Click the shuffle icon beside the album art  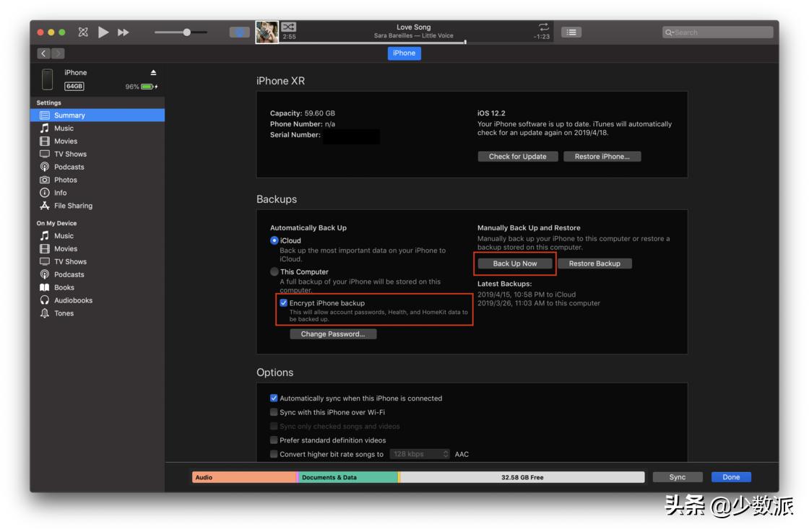[x=288, y=27]
